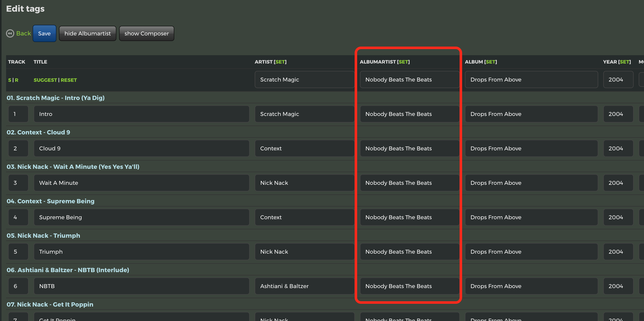The height and width of the screenshot is (321, 644).
Task: Click SET link next to ALBUMARTIST header
Action: pyautogui.click(x=403, y=62)
